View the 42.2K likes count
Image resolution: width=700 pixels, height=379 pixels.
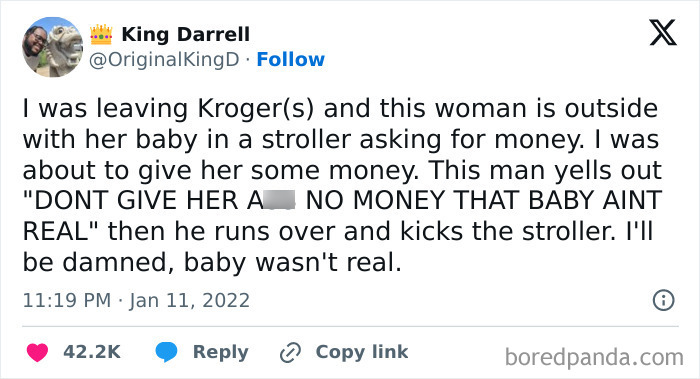point(92,352)
